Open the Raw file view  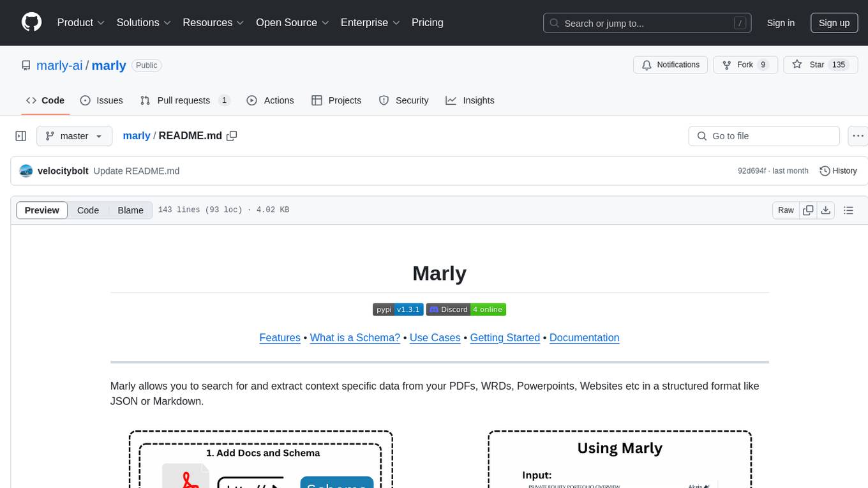[786, 210]
